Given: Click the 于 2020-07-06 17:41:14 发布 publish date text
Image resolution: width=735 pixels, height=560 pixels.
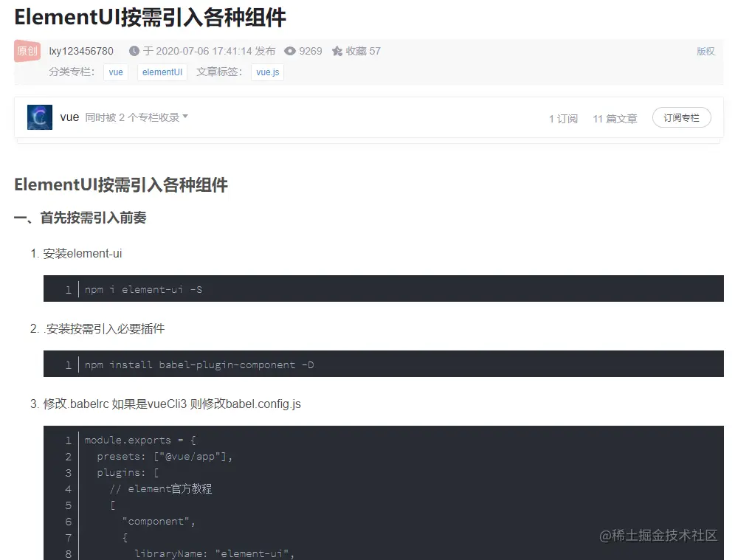Looking at the screenshot, I should coord(209,51).
